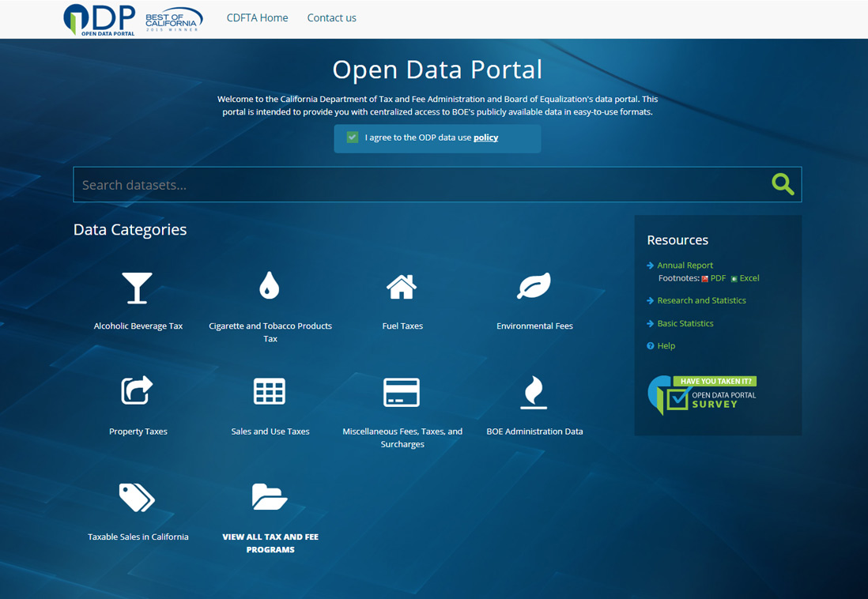Viewport: 868px width, 599px height.
Task: Open the Alcoholic Beverage Tax cocktail glass icon
Action: (137, 288)
